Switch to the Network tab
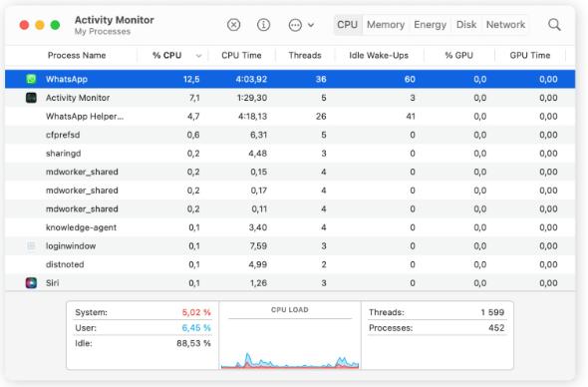 tap(505, 25)
